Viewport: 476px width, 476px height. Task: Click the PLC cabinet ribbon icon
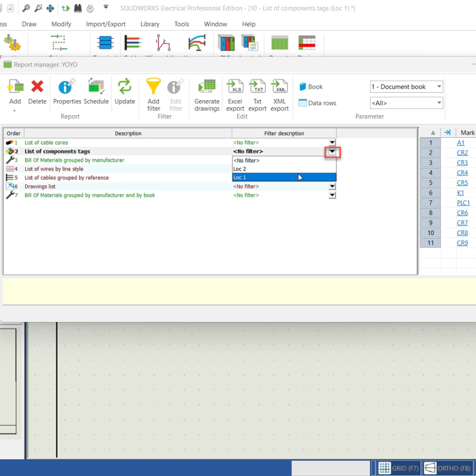[x=226, y=43]
